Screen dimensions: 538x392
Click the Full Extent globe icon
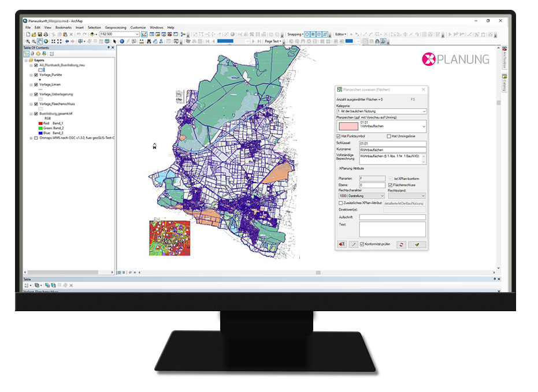pyautogui.click(x=46, y=42)
